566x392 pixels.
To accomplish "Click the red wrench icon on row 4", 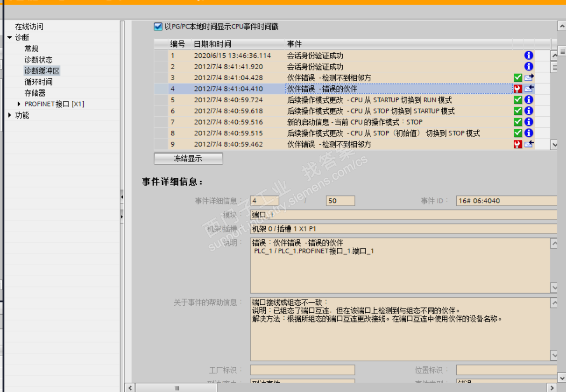I will (518, 89).
